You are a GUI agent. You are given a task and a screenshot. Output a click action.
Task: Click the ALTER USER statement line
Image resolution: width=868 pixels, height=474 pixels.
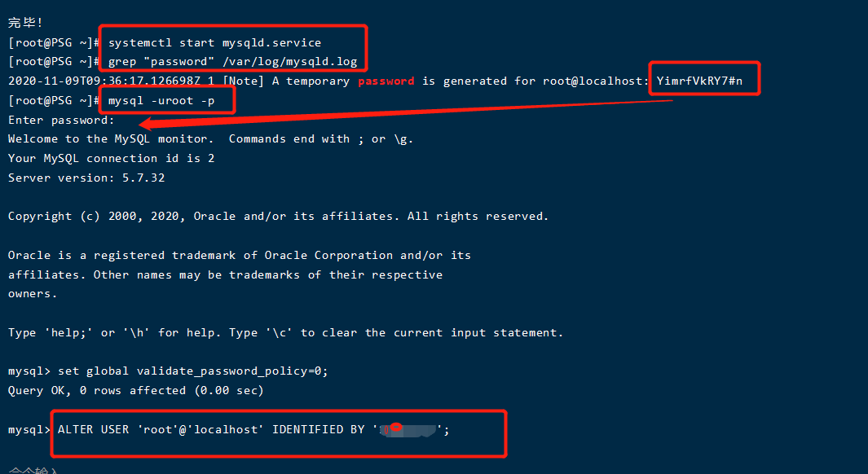[253, 430]
